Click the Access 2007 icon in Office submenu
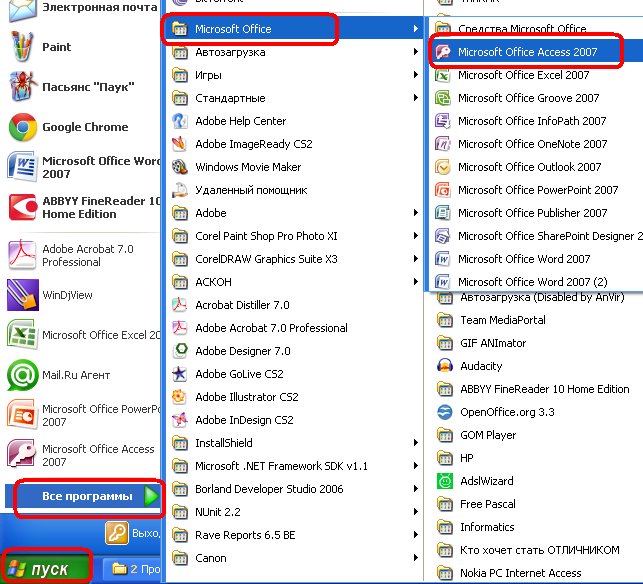 click(443, 52)
